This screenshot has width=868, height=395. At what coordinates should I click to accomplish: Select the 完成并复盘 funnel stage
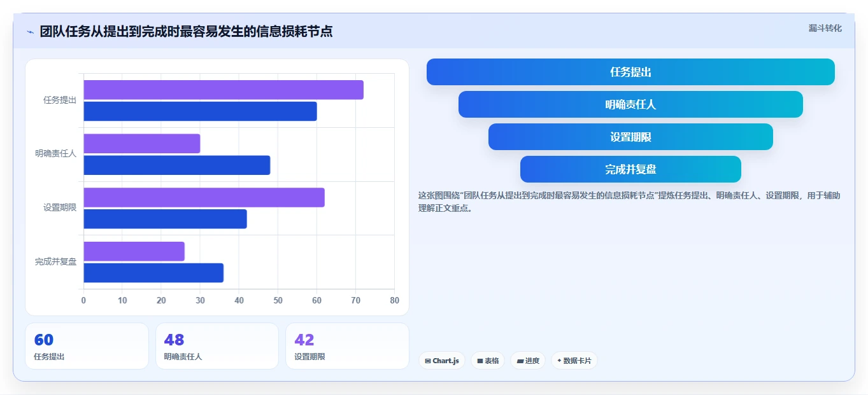(630, 169)
